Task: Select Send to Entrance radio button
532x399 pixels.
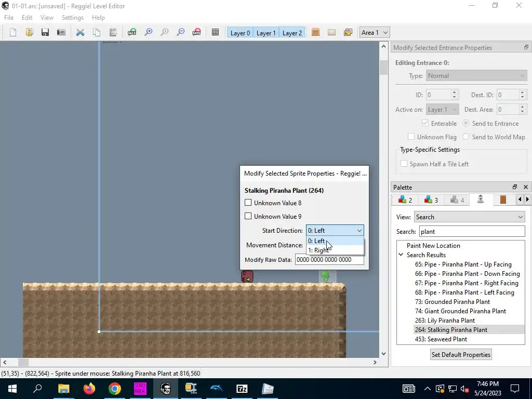Action: (466, 123)
